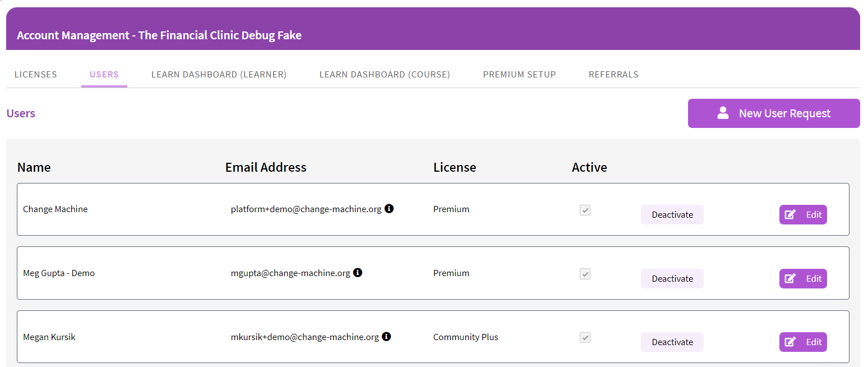
Task: Click New User Request label
Action: 784,113
